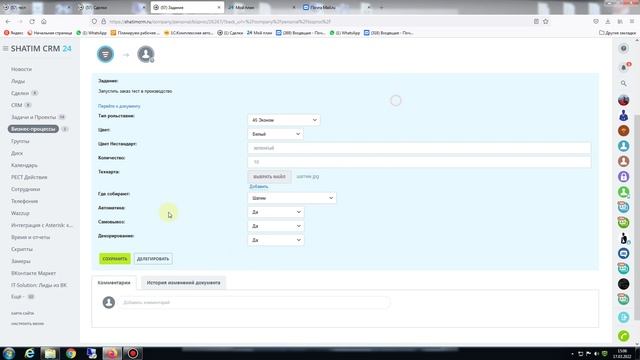Open Диск in the sidebar
Viewport: 640px width, 360px height.
tap(17, 153)
